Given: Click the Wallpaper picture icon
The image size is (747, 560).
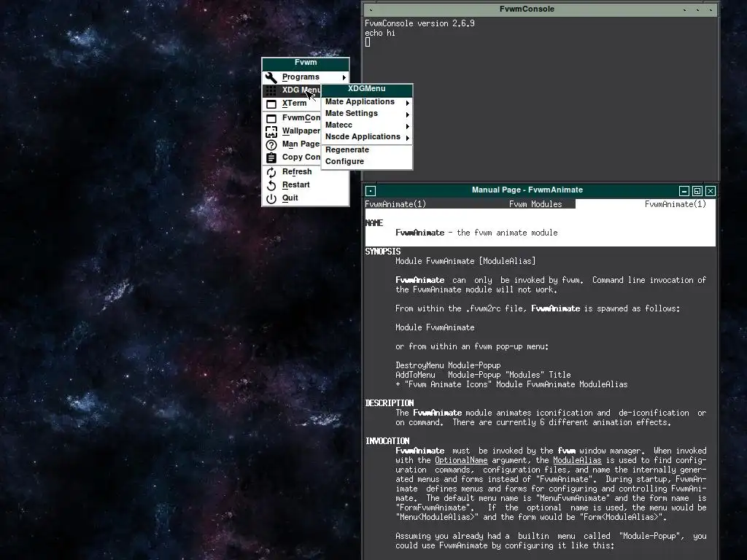Looking at the screenshot, I should (x=271, y=132).
